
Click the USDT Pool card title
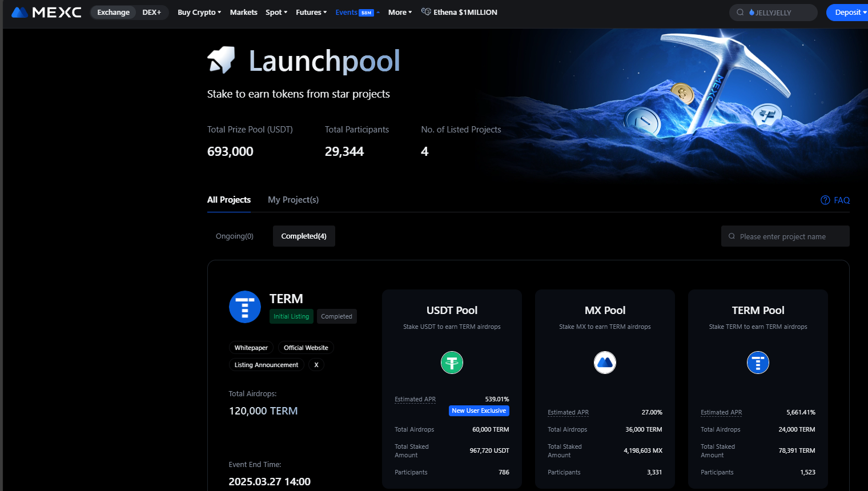(452, 311)
